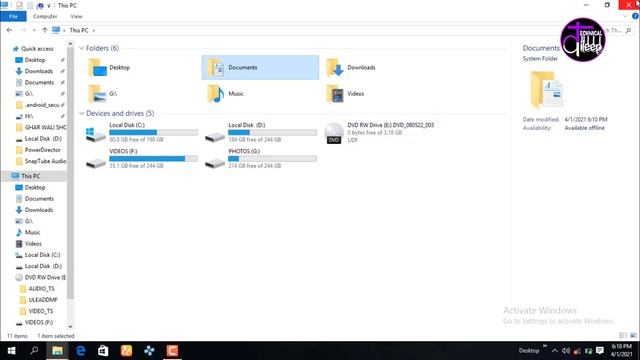Click the Up one level arrow
The image size is (640, 360).
pyautogui.click(x=44, y=30)
